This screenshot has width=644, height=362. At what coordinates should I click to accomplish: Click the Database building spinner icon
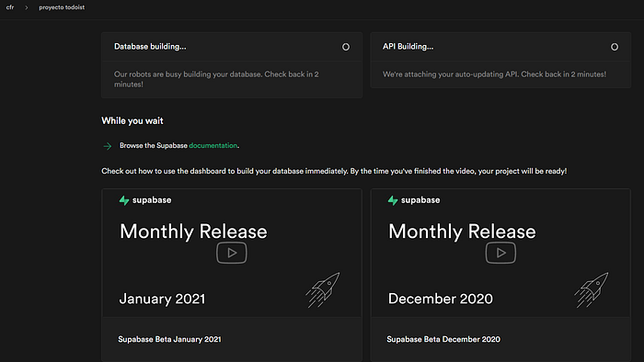[x=346, y=47]
